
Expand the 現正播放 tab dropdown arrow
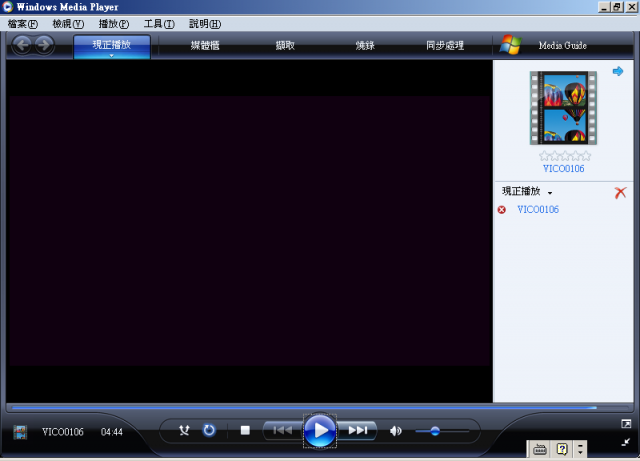tap(111, 56)
